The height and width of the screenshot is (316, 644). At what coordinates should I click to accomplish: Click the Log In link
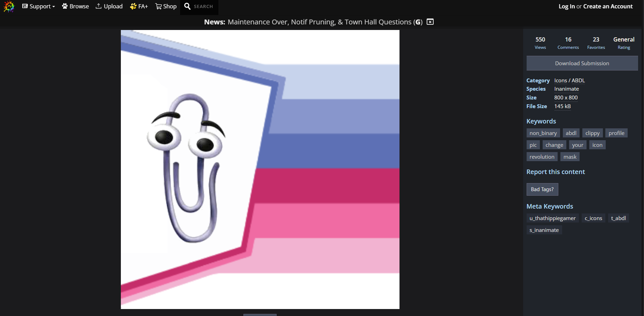[566, 6]
